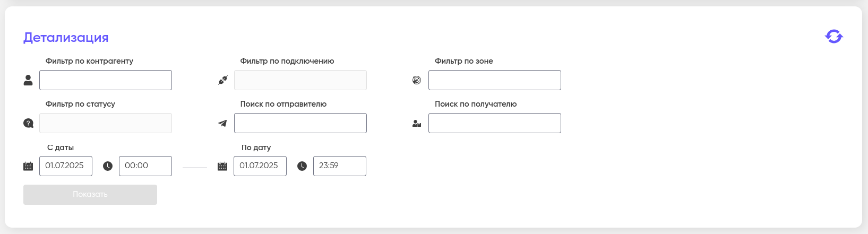Open the Фильтр по подключению dropdown
This screenshot has width=868, height=234.
(300, 80)
